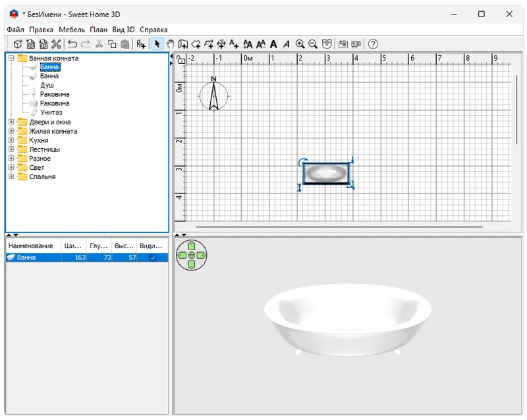This screenshot has height=420, width=527.
Task: Select Душ in catalog tree
Action: [47, 85]
